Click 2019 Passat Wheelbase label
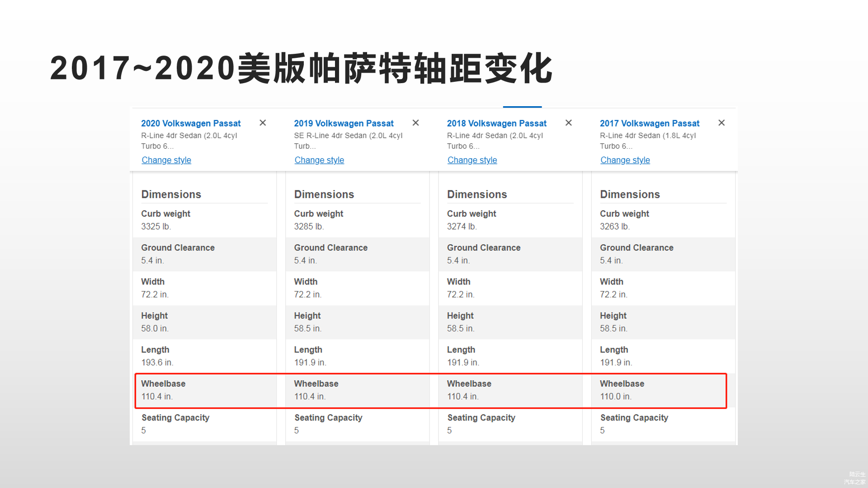This screenshot has height=488, width=868. point(316,384)
